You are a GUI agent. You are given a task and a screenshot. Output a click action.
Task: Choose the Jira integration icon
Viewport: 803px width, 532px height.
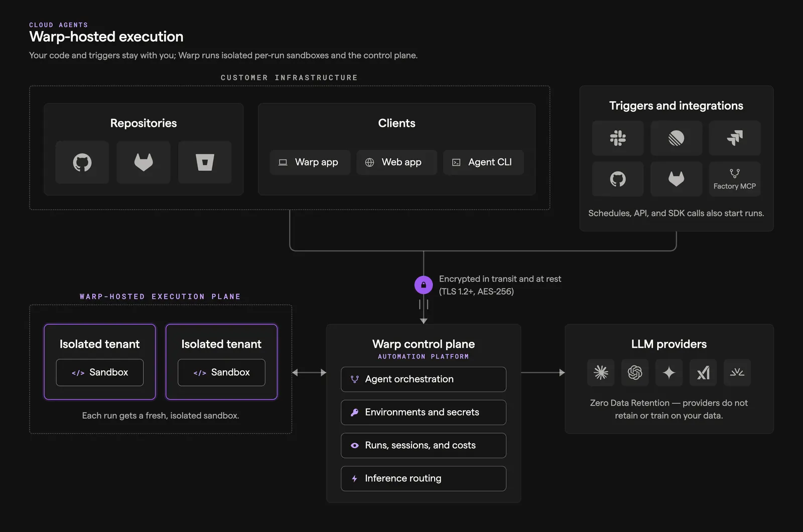735,138
